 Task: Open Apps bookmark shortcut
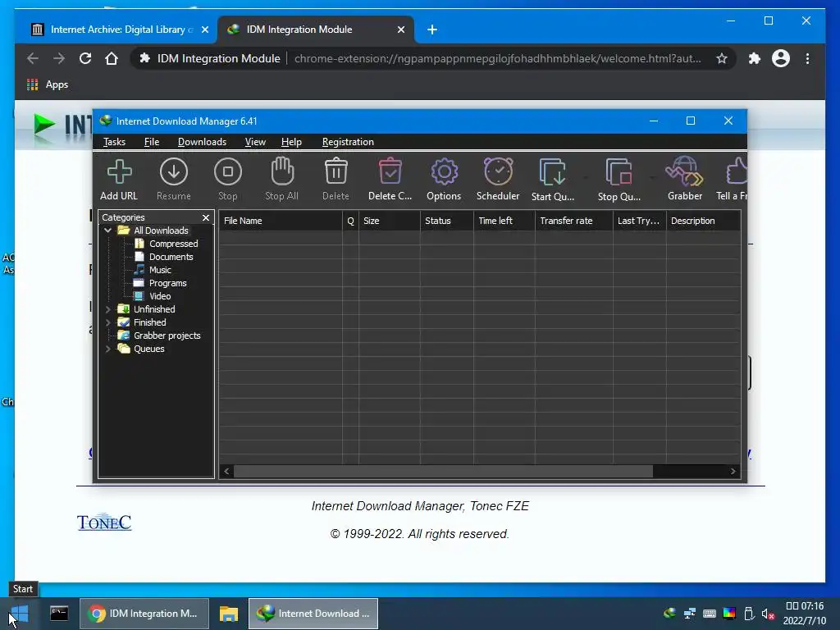[48, 84]
